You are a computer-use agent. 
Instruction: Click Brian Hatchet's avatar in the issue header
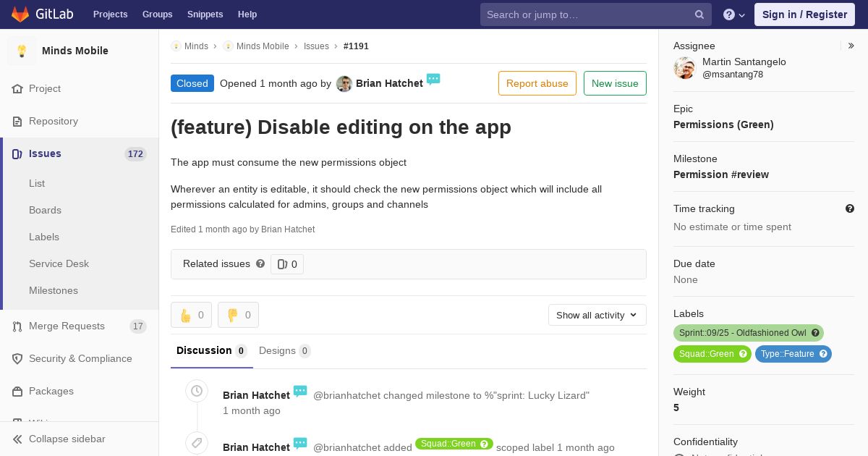coord(344,84)
